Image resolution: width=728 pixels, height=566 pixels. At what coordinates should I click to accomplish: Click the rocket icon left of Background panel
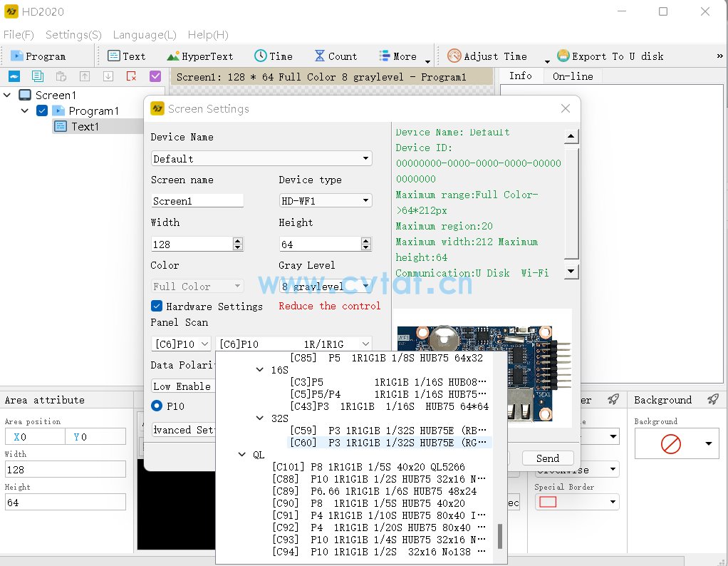click(613, 399)
